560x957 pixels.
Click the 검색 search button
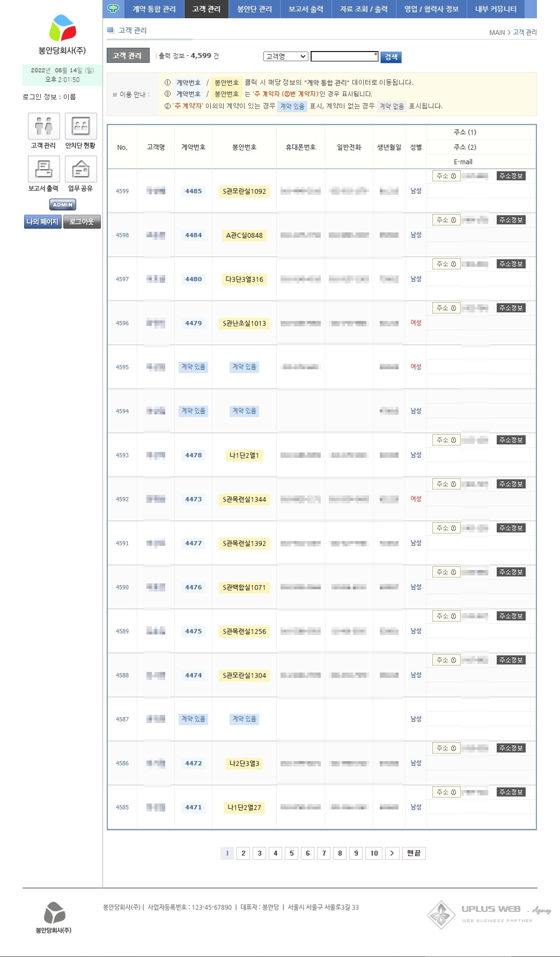pyautogui.click(x=391, y=57)
